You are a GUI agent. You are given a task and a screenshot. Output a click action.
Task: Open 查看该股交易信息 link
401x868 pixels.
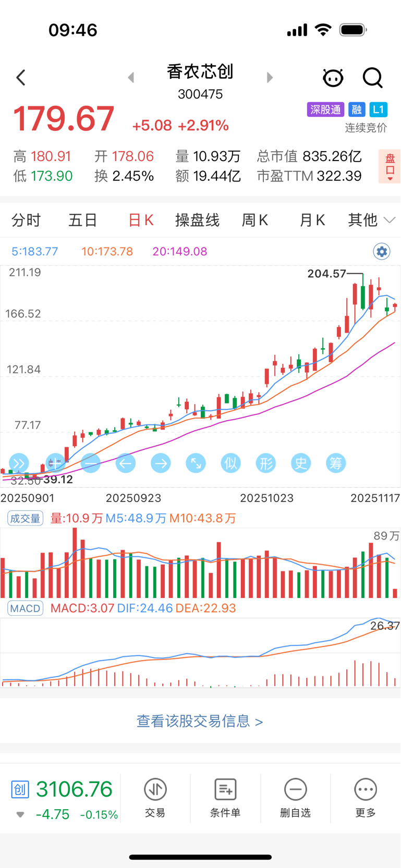[200, 721]
